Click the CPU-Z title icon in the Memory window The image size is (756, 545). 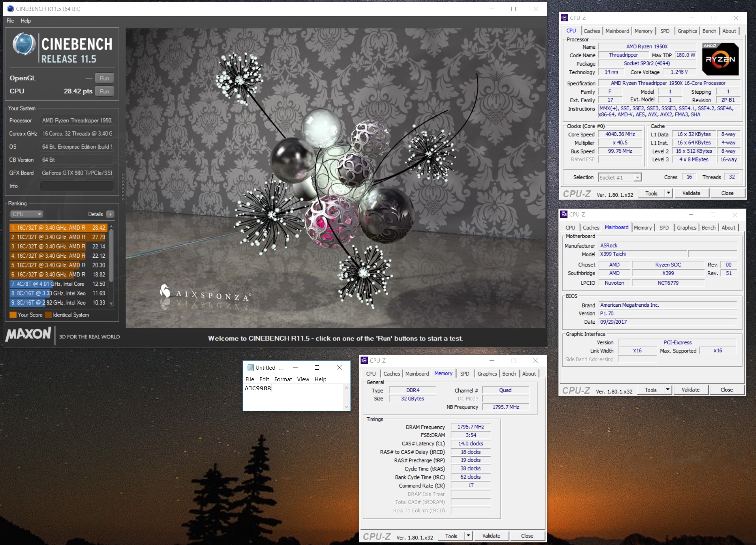[364, 360]
